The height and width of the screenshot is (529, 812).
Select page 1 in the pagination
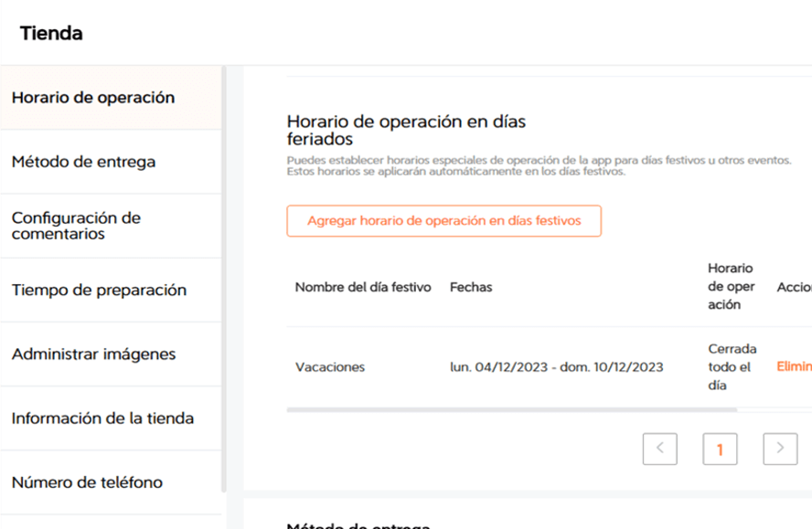tap(720, 449)
